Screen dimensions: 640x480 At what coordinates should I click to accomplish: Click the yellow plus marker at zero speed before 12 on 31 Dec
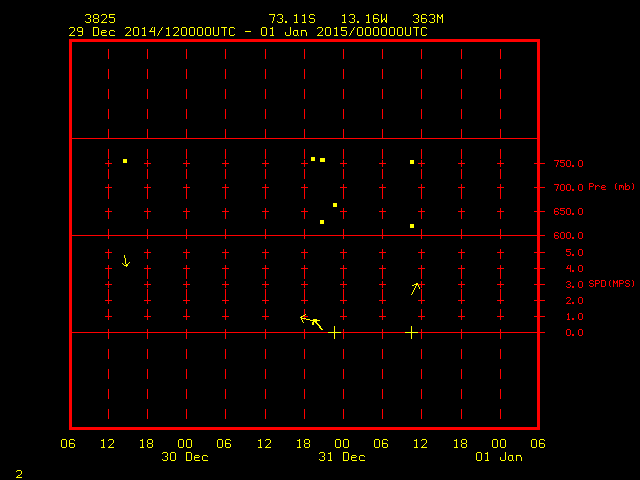[411, 333]
